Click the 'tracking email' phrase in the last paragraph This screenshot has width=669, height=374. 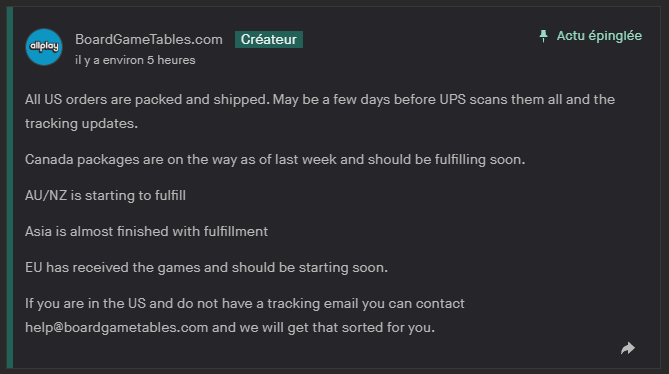click(x=312, y=304)
